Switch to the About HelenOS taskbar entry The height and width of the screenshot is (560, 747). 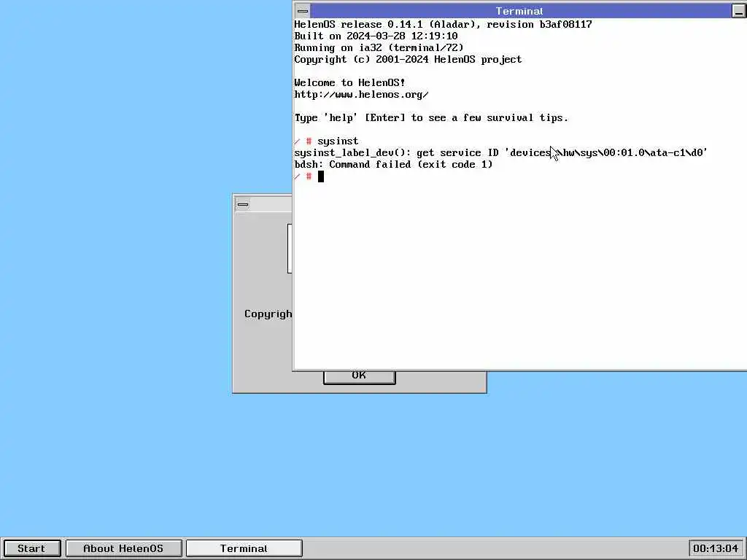(123, 548)
